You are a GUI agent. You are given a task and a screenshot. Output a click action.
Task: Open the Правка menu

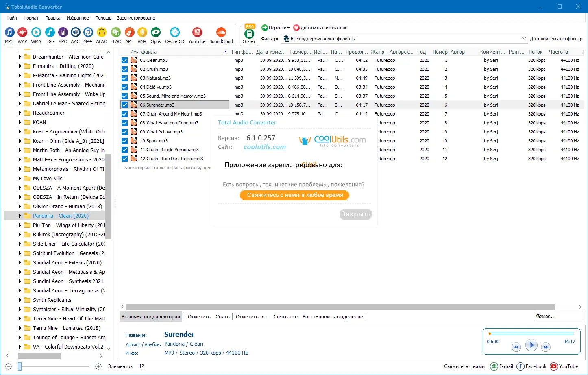point(53,18)
